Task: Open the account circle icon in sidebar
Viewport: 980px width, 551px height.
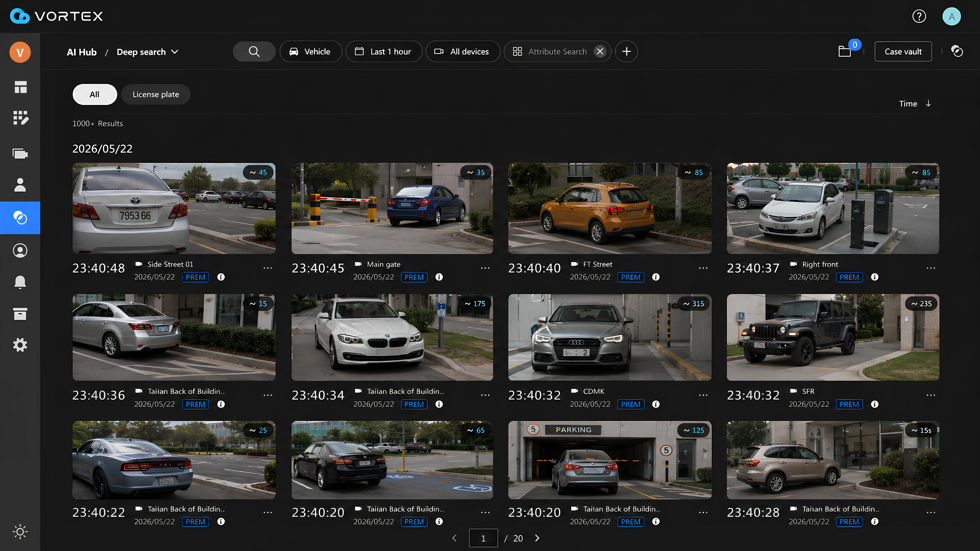Action: coord(20,251)
